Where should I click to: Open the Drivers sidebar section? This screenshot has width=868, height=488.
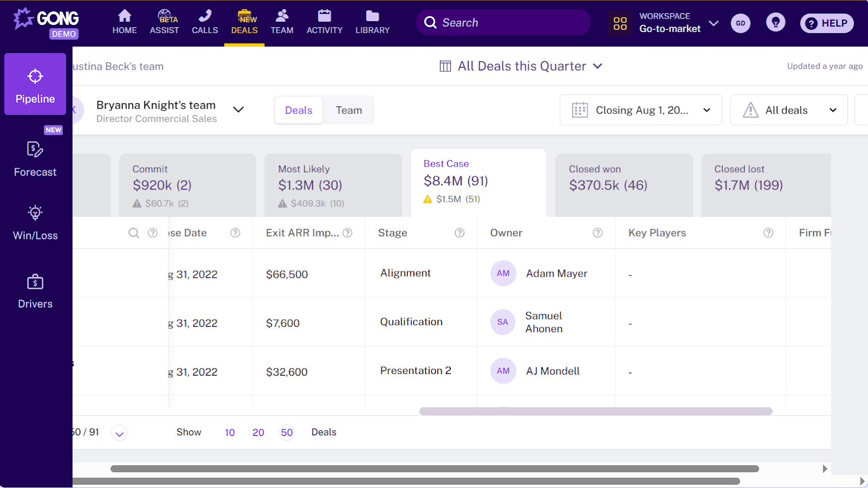(x=35, y=291)
